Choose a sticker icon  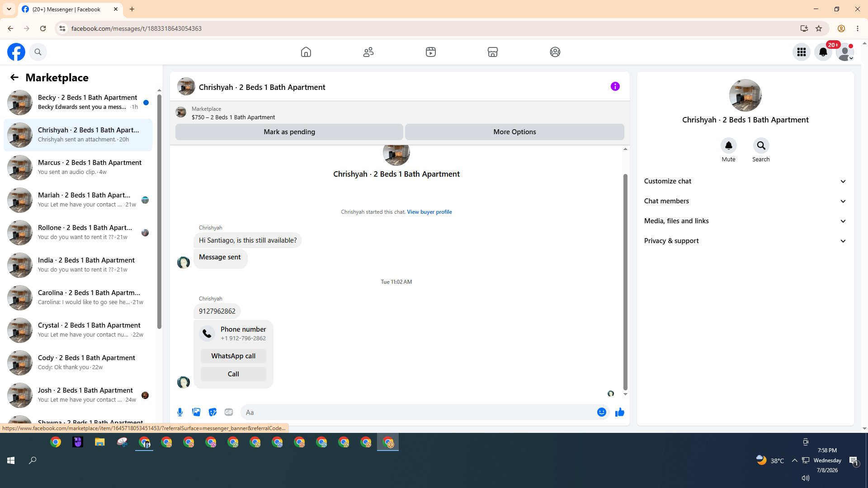coord(212,412)
